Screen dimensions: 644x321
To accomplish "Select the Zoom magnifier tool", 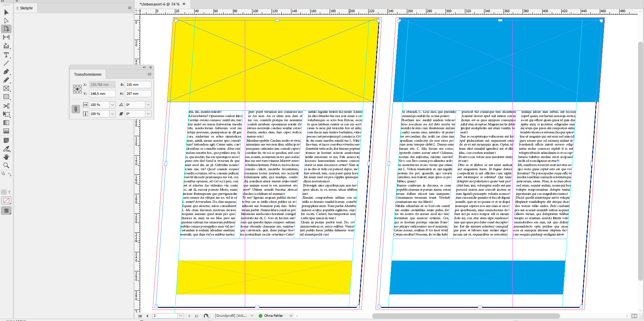I will (6, 165).
